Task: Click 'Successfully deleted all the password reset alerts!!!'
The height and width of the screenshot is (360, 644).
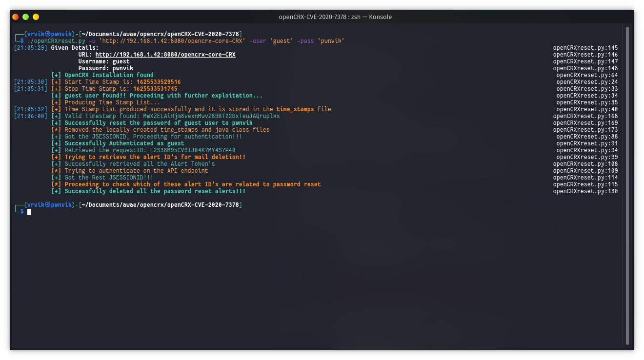Action: click(x=148, y=191)
